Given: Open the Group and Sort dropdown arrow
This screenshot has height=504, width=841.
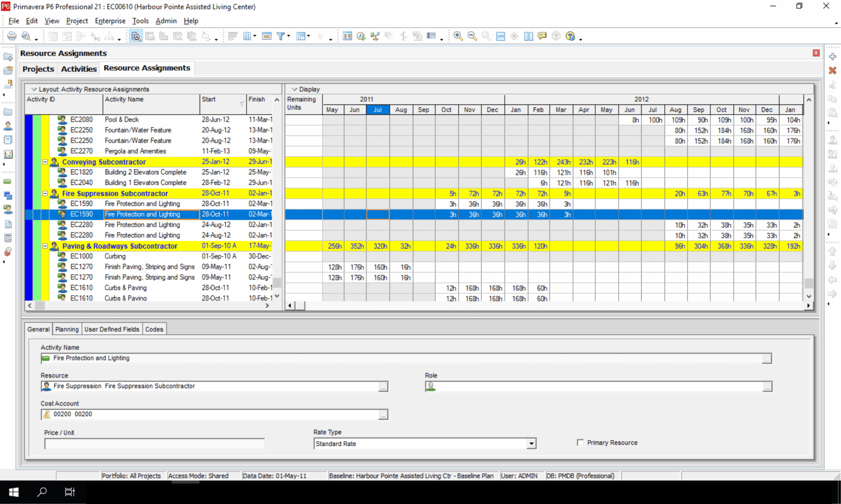Looking at the screenshot, I should click(x=309, y=36).
